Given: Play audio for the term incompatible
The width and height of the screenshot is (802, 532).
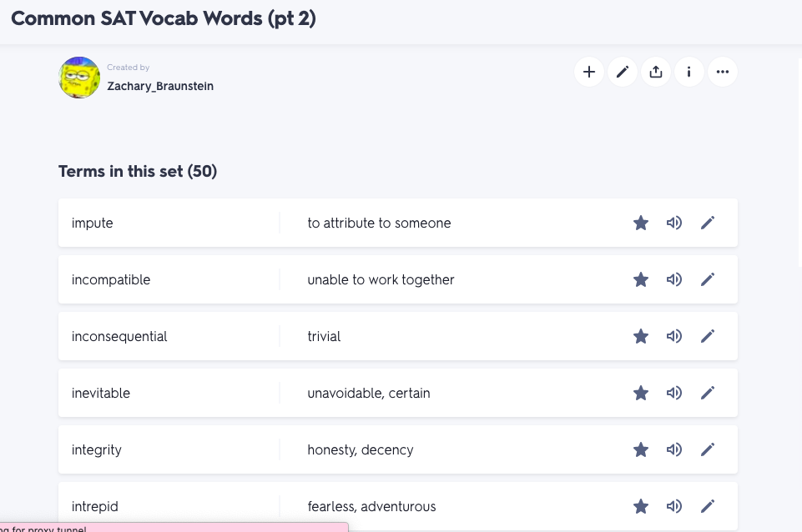Looking at the screenshot, I should click(674, 279).
